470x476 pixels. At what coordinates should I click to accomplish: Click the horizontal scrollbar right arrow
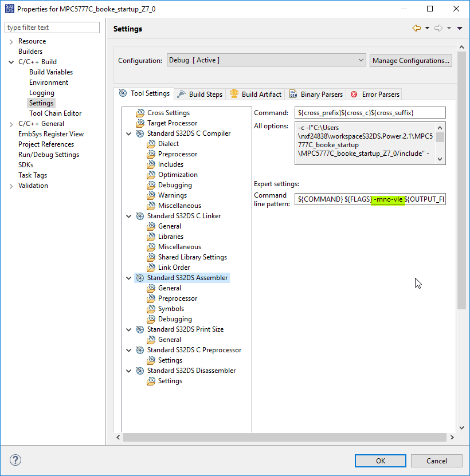(452, 437)
